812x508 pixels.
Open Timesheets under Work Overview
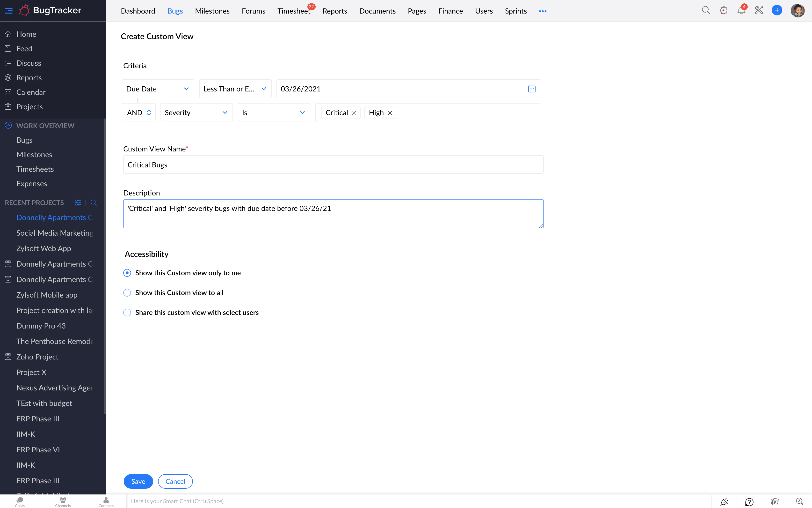35,169
